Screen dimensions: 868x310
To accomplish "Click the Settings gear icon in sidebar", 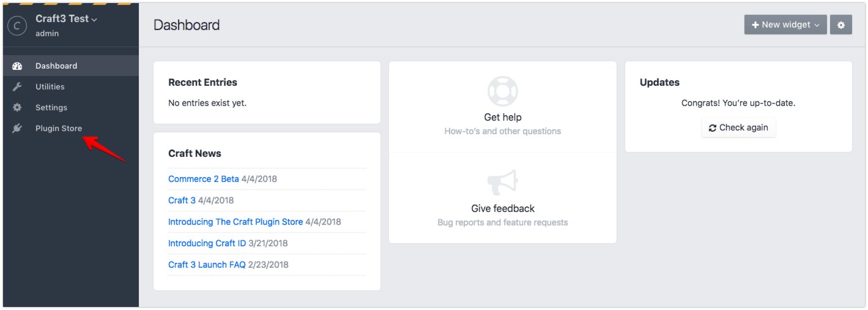I will coord(17,108).
